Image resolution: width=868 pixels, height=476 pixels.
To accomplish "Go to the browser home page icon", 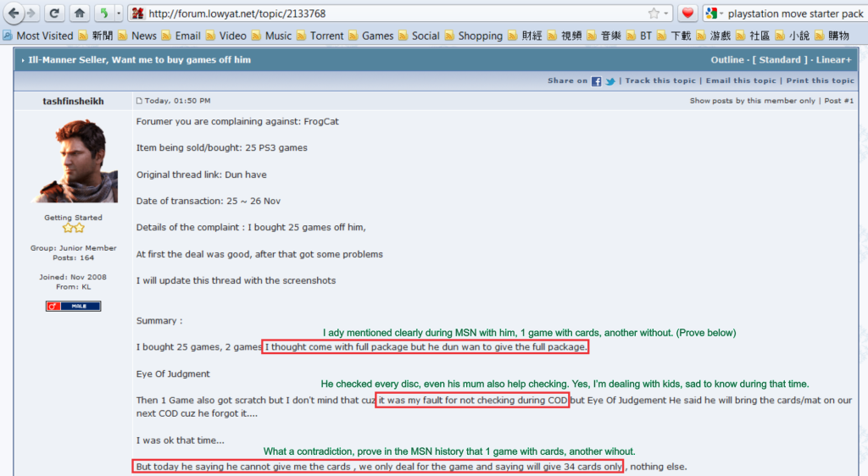I will pos(79,14).
